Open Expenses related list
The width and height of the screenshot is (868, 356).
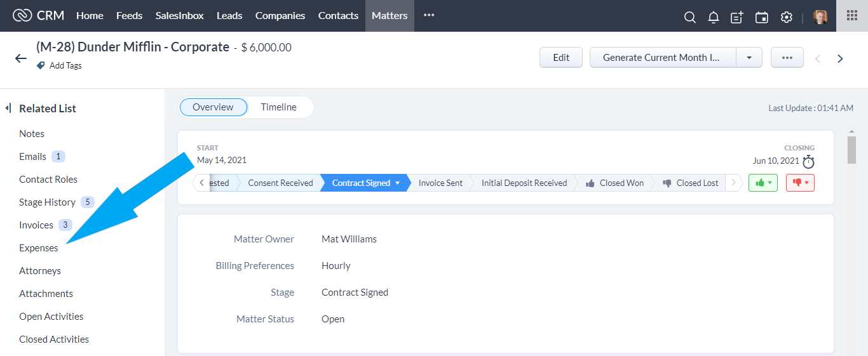(39, 248)
